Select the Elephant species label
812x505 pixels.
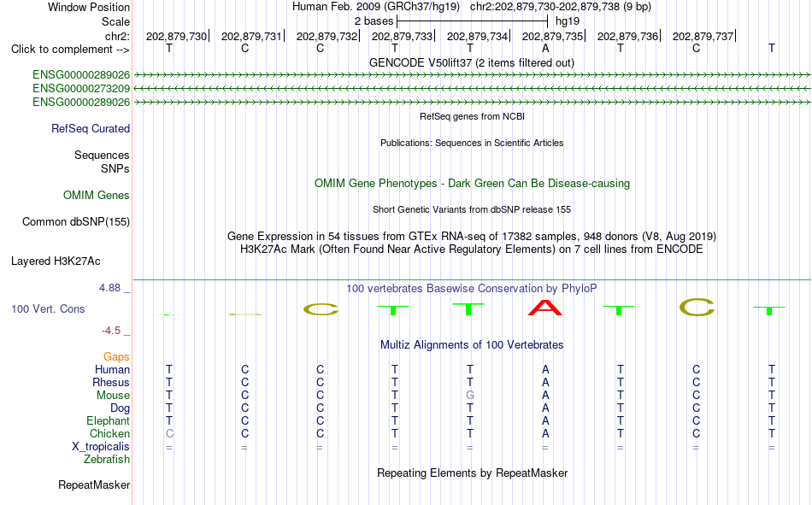(108, 420)
